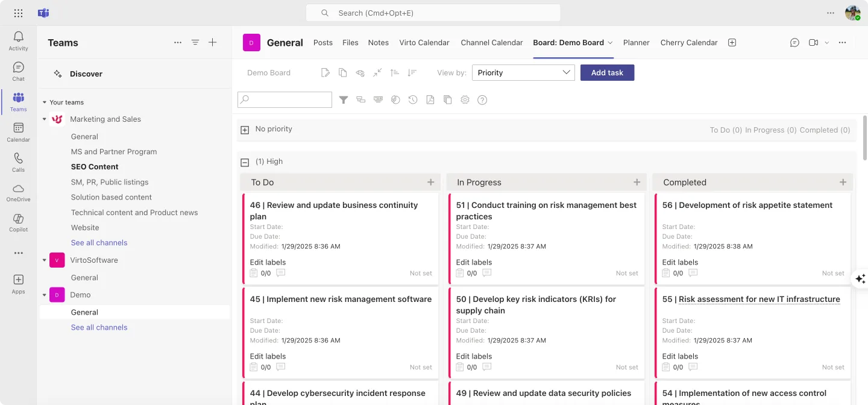Add a comment on task 46
This screenshot has height=405, width=868.
280,272
